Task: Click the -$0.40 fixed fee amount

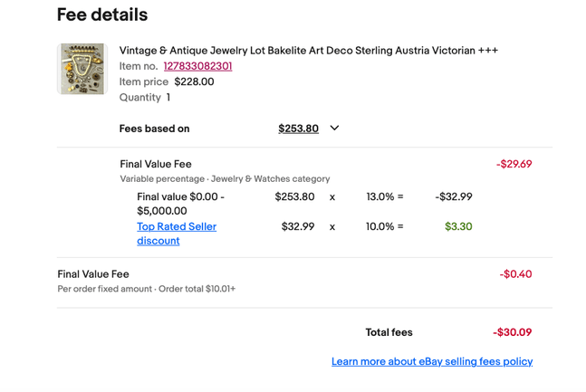Action: click(515, 274)
